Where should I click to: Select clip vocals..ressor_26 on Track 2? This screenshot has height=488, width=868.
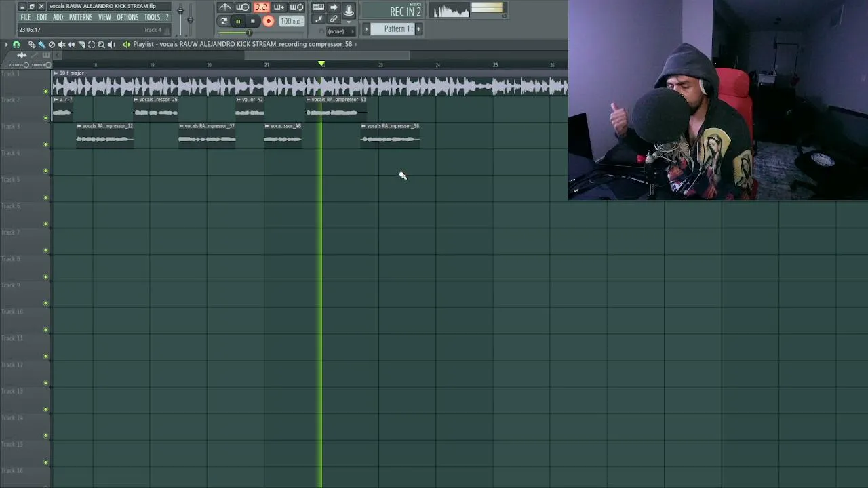point(156,108)
